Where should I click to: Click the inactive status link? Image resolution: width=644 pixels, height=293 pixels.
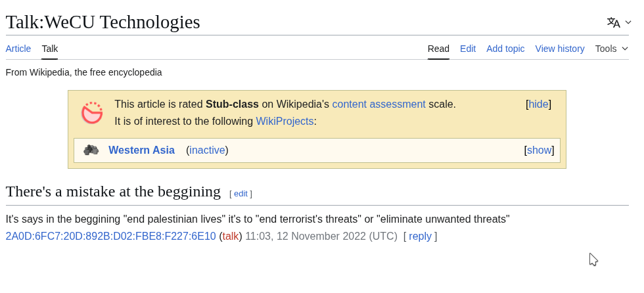click(208, 150)
